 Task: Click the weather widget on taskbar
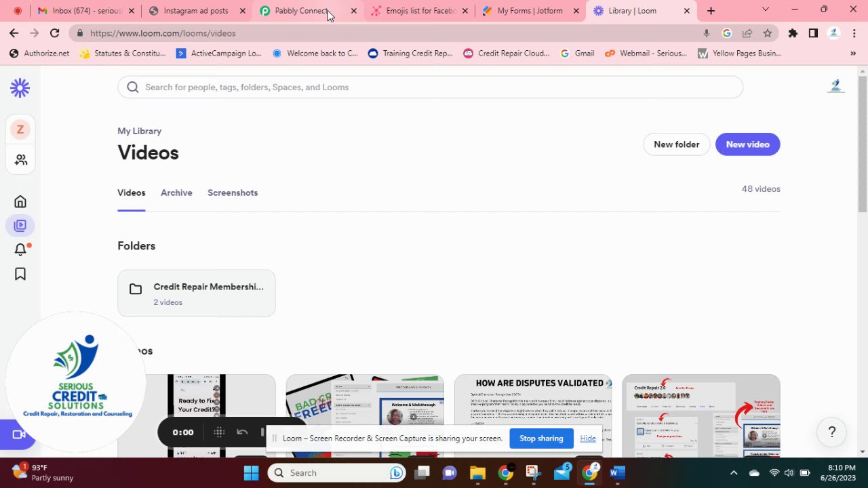pyautogui.click(x=43, y=472)
